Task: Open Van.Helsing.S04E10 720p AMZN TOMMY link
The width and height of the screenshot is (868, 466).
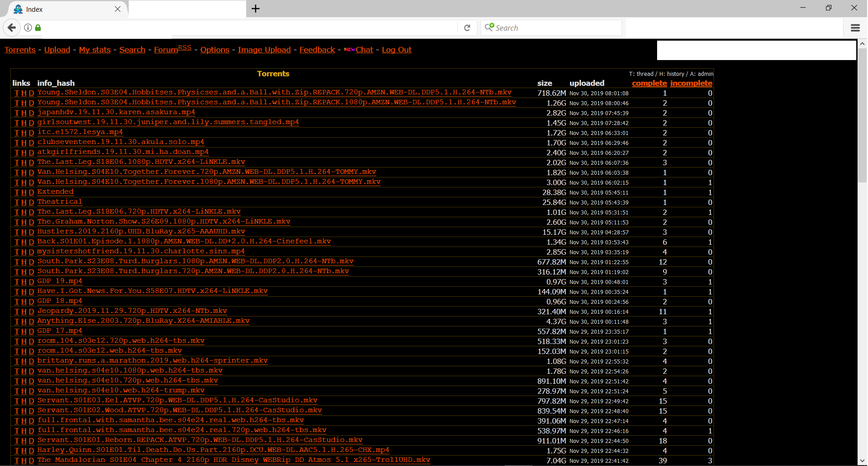Action: [206, 172]
